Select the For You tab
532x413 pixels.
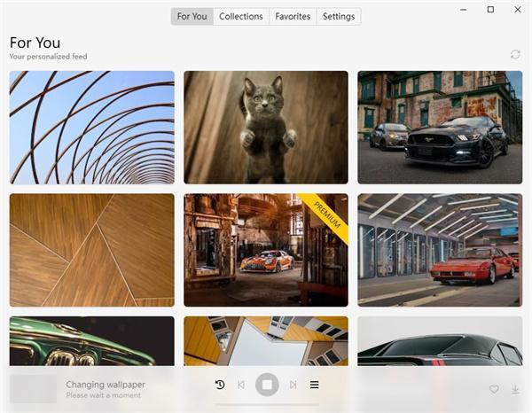[x=192, y=16]
